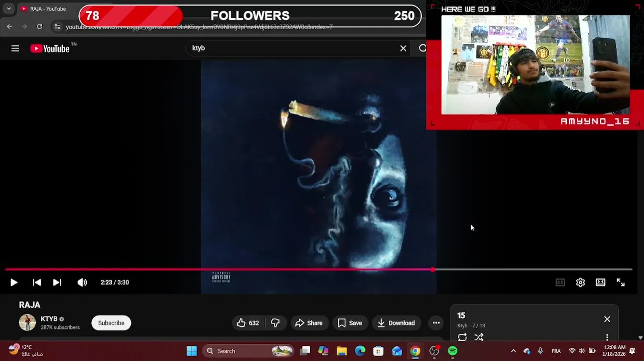
Task: Play the paused RAJA video
Action: pos(14,282)
